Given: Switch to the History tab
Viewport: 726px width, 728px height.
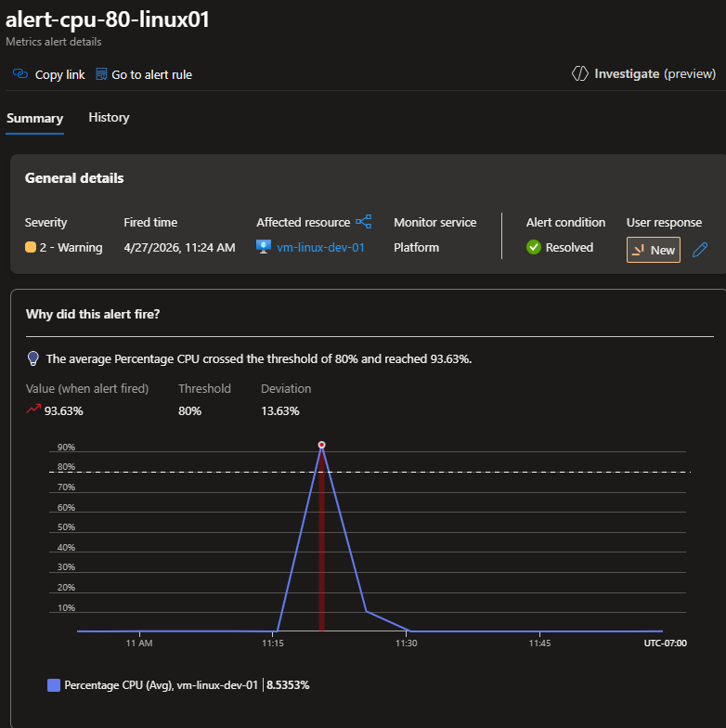Looking at the screenshot, I should click(x=109, y=117).
